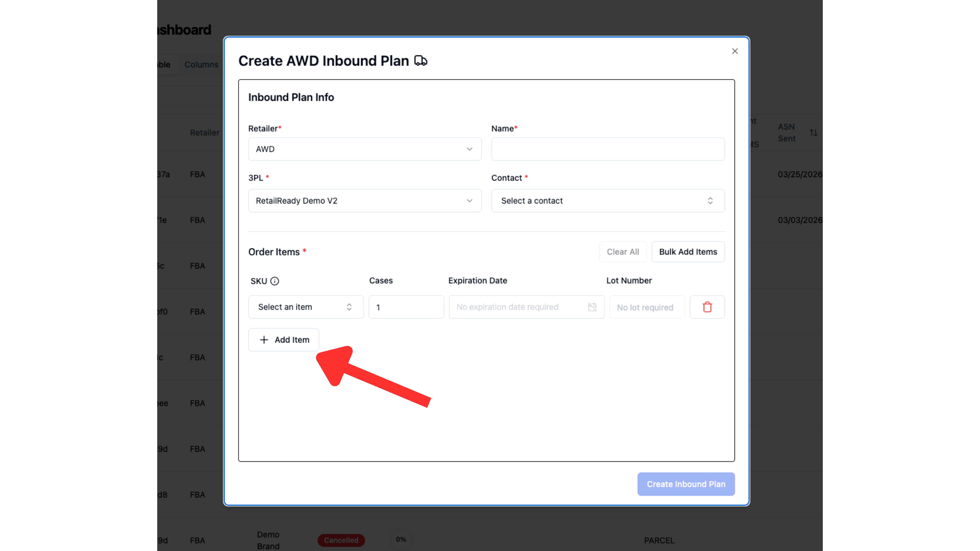The image size is (980, 551).
Task: Click the 03/03/2026 ASN Sent date
Action: [800, 220]
